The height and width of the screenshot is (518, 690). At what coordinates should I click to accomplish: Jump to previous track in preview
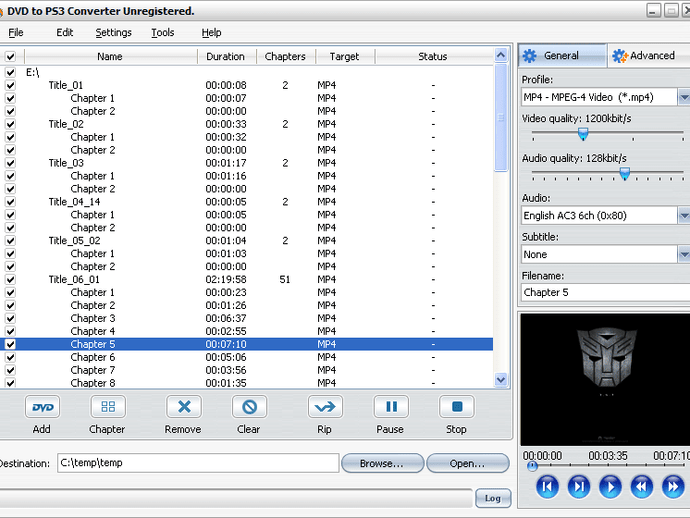tap(547, 487)
